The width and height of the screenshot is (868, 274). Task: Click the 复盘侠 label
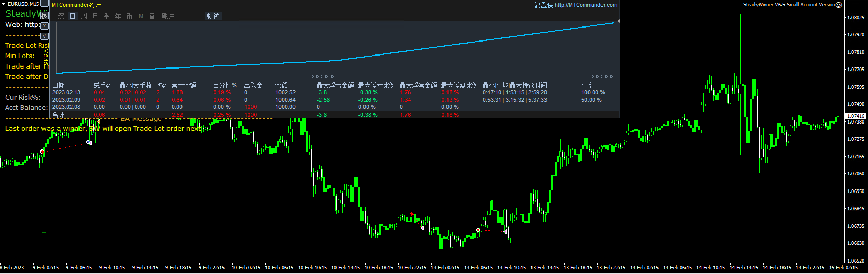[x=543, y=5]
